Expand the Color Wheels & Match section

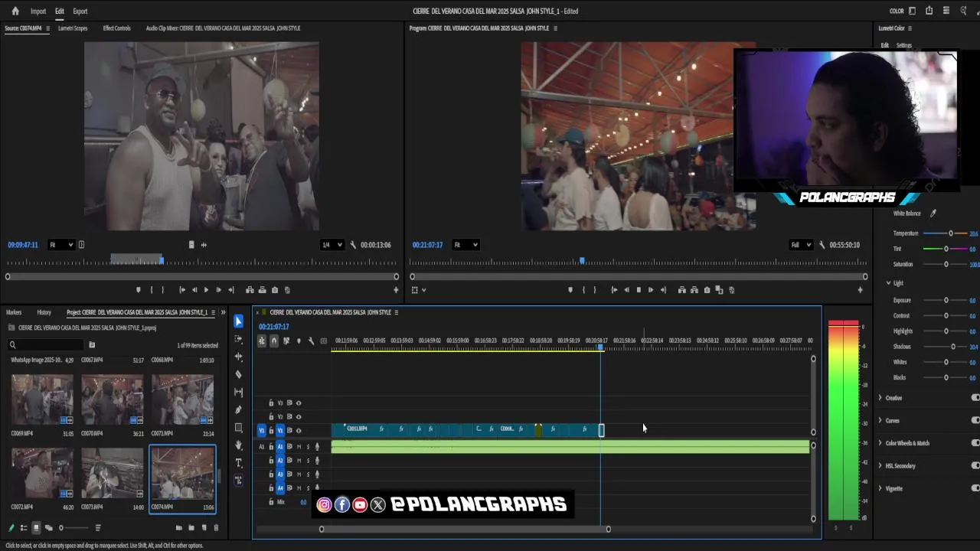point(880,443)
